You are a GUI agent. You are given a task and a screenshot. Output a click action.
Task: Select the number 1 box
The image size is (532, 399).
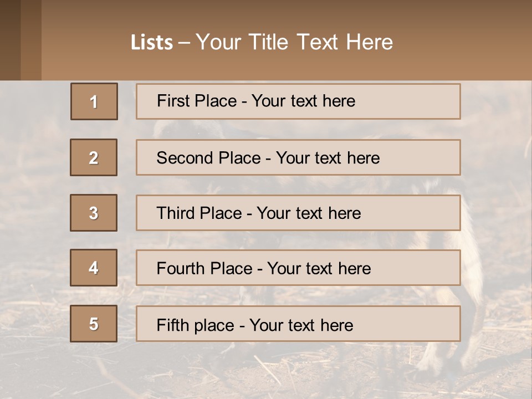click(x=94, y=101)
